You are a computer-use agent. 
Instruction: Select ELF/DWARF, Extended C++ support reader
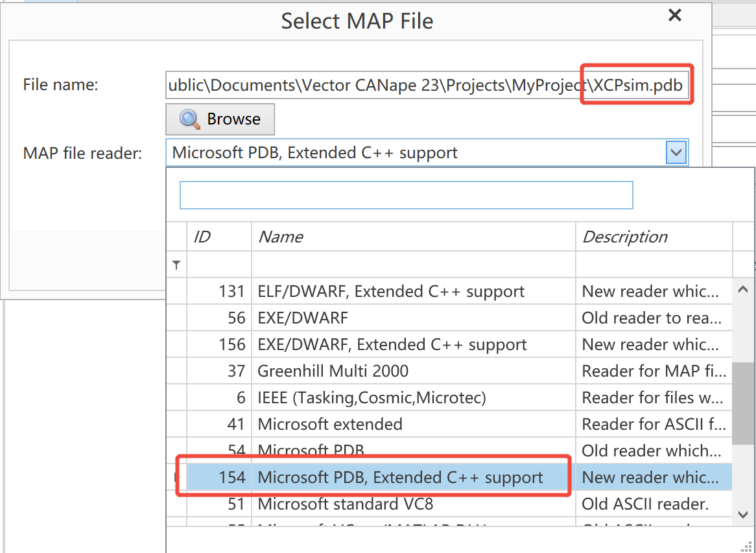pos(391,292)
